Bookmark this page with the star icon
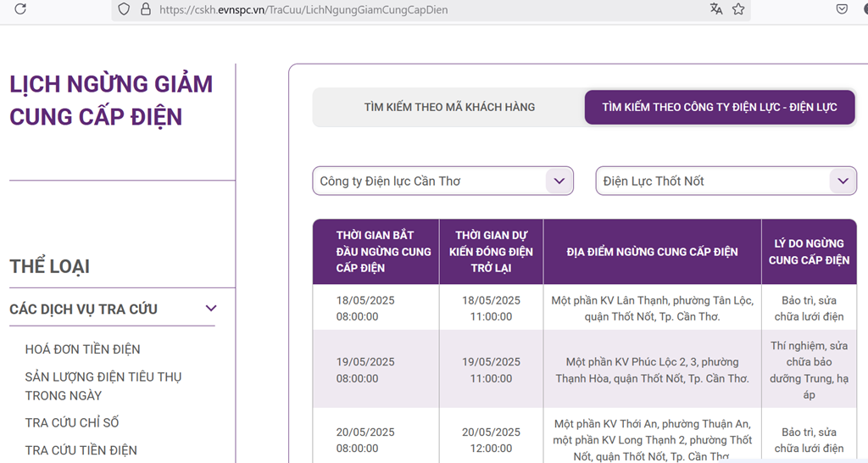This screenshot has height=463, width=868. click(738, 8)
